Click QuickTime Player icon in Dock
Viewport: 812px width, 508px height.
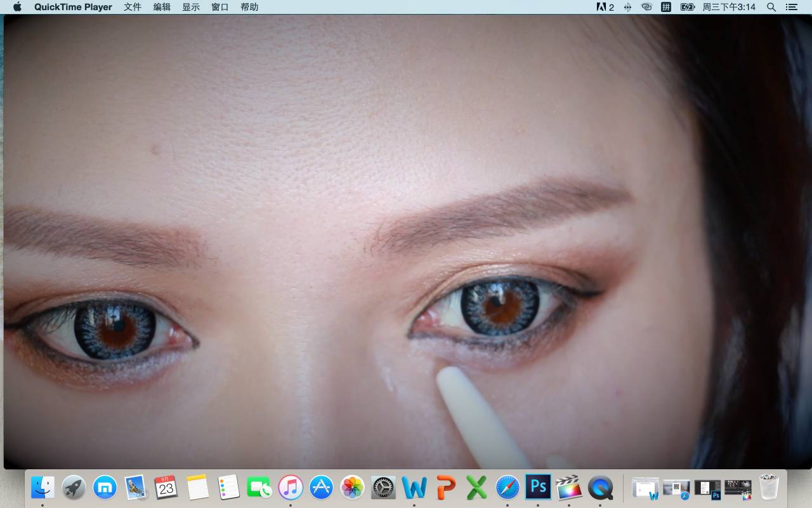(600, 488)
